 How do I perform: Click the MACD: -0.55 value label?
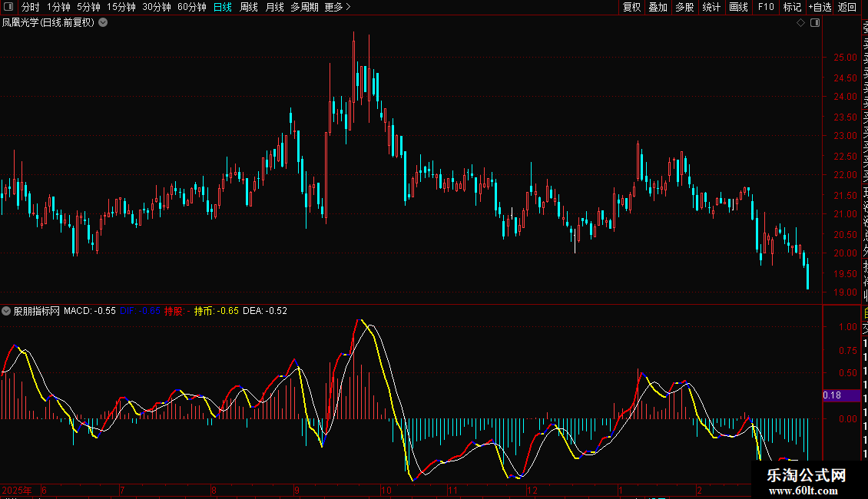tap(90, 311)
